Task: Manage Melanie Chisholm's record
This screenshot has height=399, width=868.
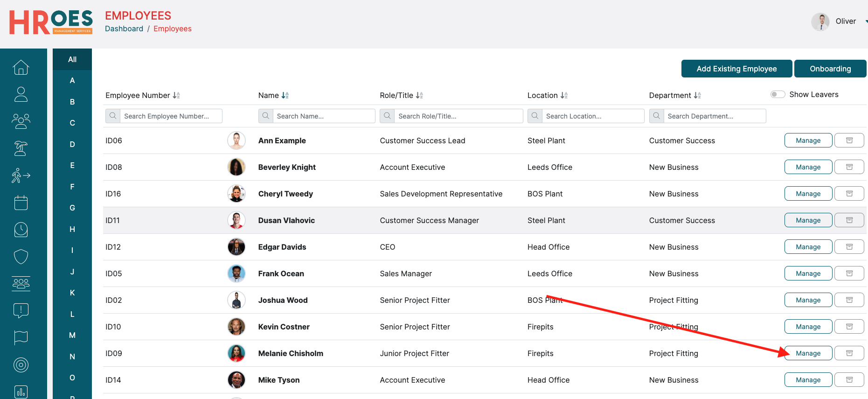Action: click(x=808, y=353)
